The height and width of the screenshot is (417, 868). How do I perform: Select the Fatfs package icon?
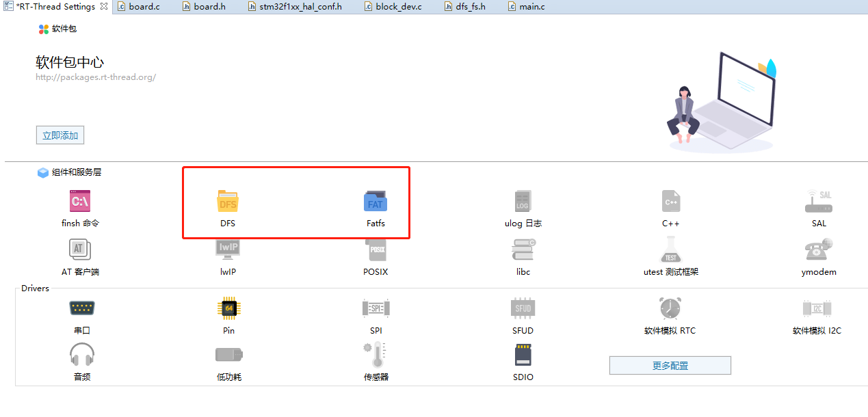pyautogui.click(x=375, y=205)
